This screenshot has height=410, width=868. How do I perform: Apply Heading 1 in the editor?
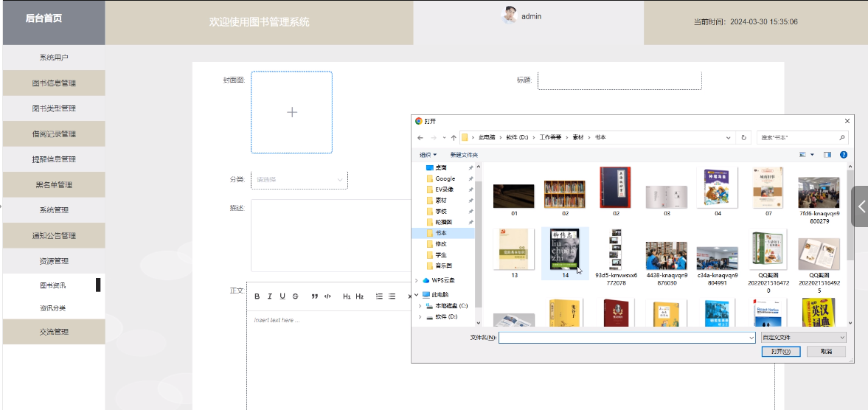click(347, 296)
